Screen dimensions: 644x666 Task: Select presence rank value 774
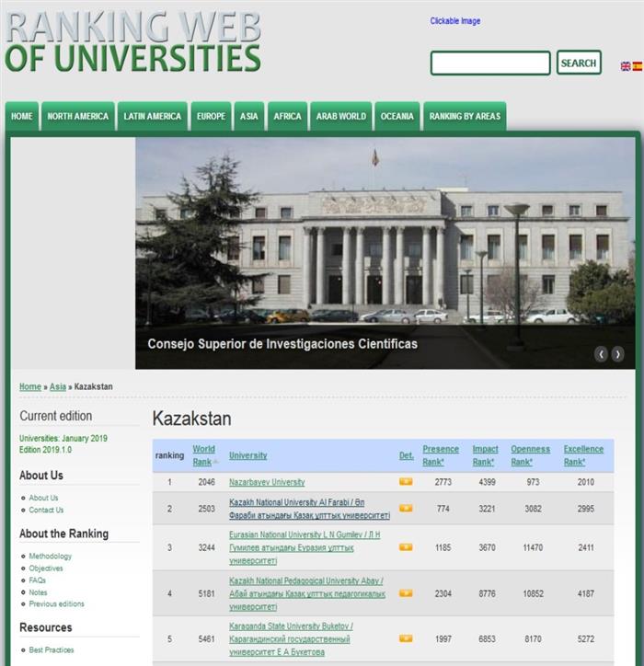443,509
